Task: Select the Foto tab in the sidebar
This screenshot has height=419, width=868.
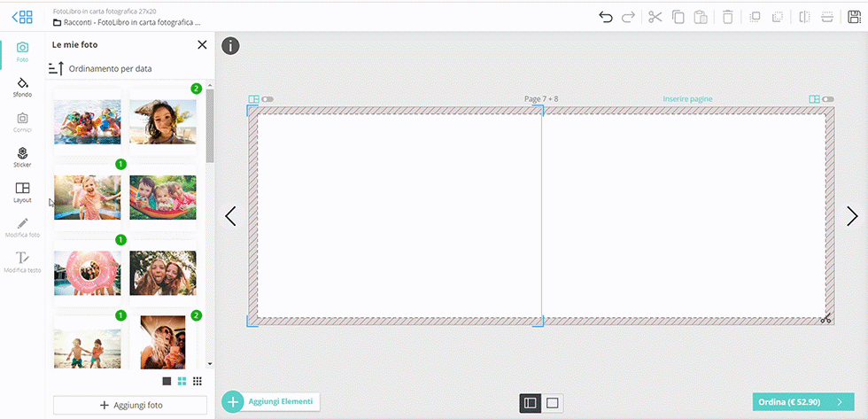Action: (22, 51)
